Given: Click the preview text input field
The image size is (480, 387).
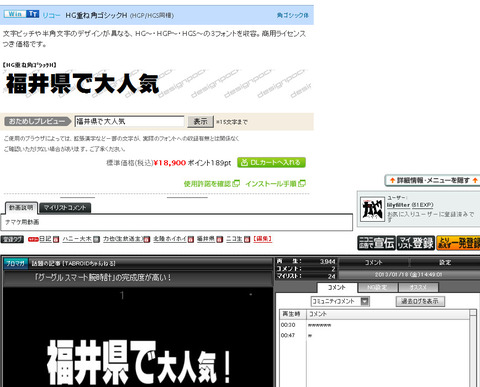Looking at the screenshot, I should 129,121.
